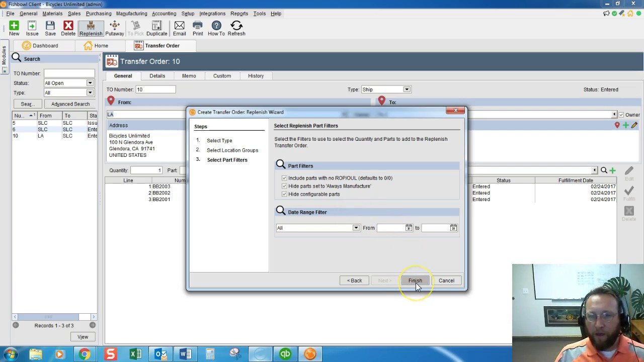Click the Back wizard button
The width and height of the screenshot is (644, 362).
354,281
